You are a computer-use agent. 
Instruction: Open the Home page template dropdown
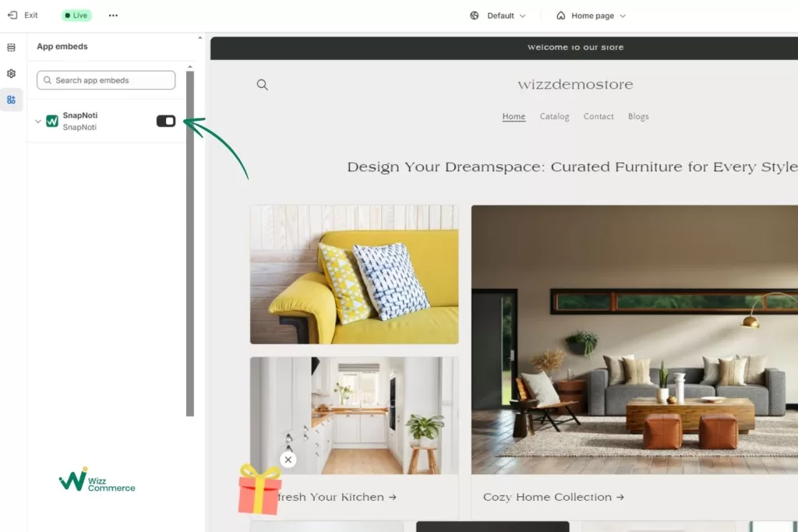[591, 16]
